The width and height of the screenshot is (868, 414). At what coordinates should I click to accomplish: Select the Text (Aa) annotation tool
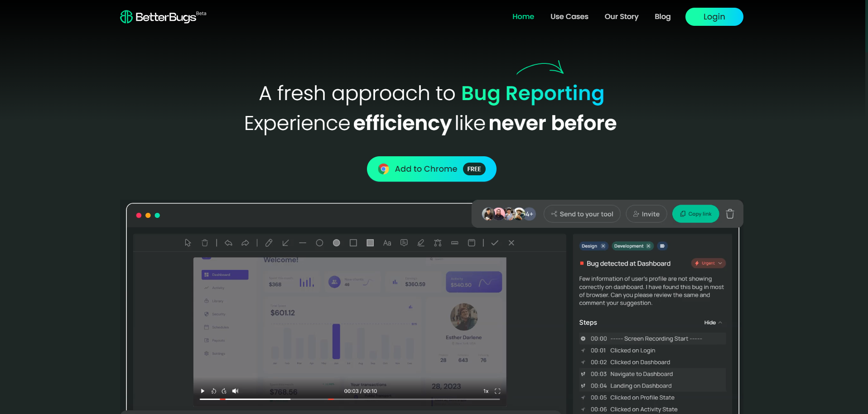387,243
